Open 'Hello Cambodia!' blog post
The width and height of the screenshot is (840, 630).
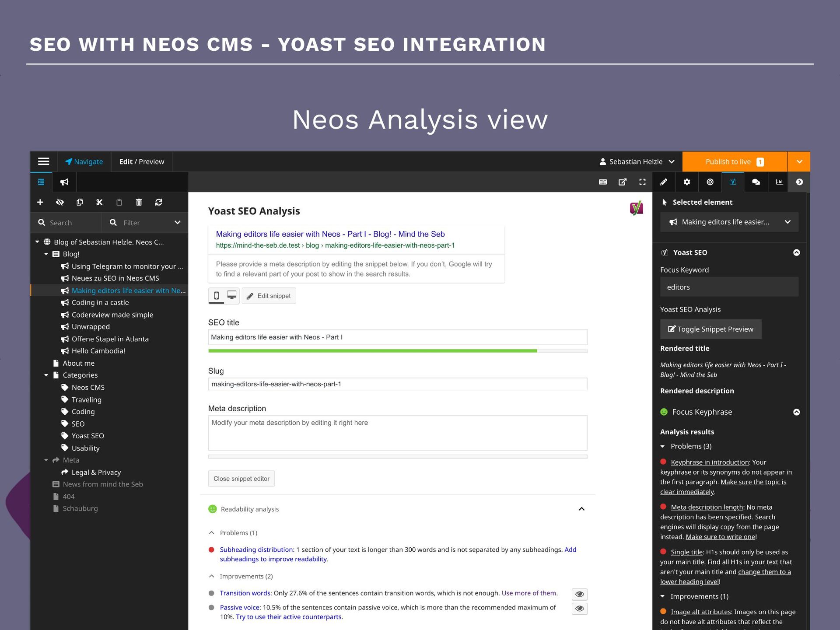(98, 351)
